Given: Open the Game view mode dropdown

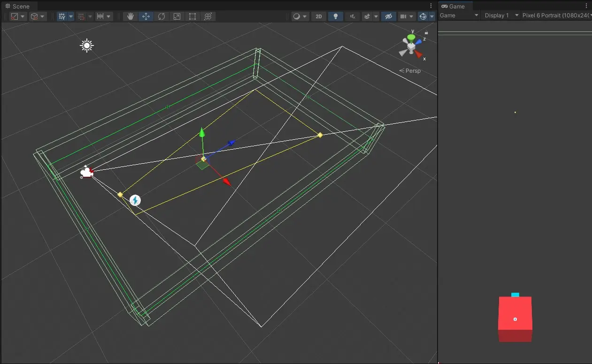Looking at the screenshot, I should coord(459,15).
